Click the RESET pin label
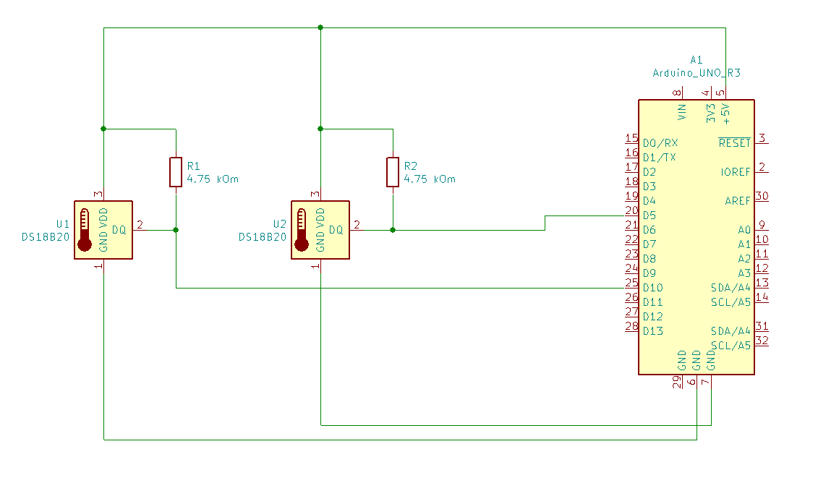The height and width of the screenshot is (504, 839). 735,143
